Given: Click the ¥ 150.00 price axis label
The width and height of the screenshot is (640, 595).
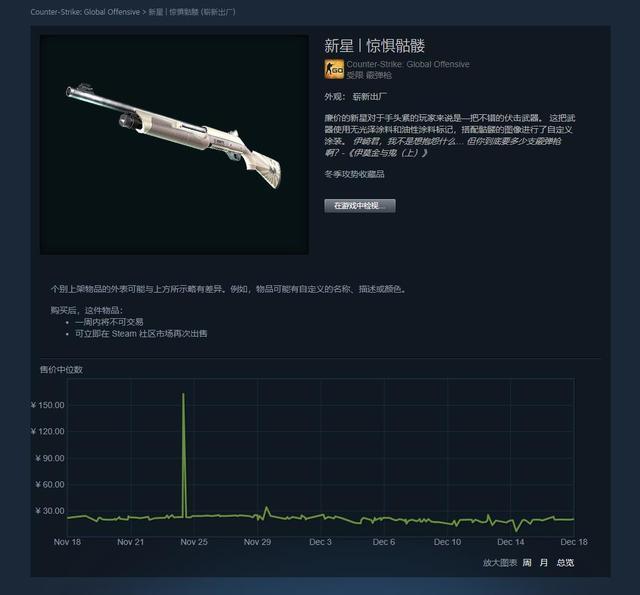Looking at the screenshot, I should pyautogui.click(x=47, y=405).
